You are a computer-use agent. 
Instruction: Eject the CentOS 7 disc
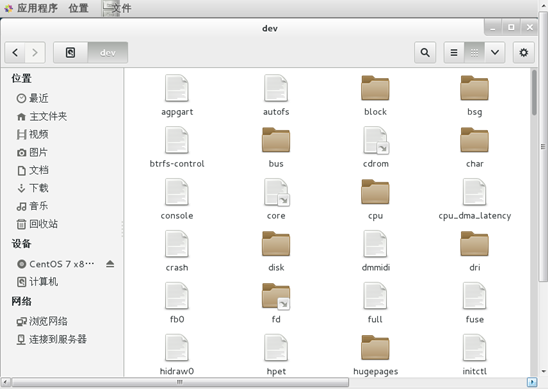[110, 264]
